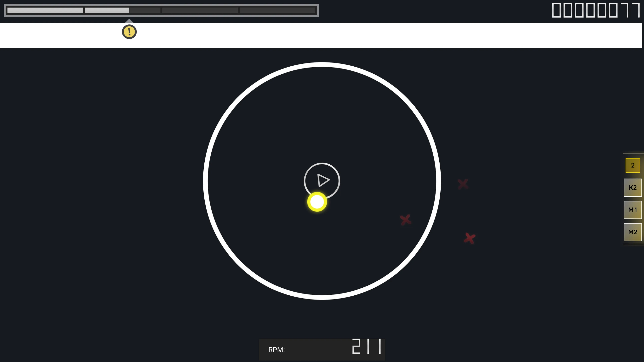
Task: Click the 211 RPM value readout
Action: point(367,346)
